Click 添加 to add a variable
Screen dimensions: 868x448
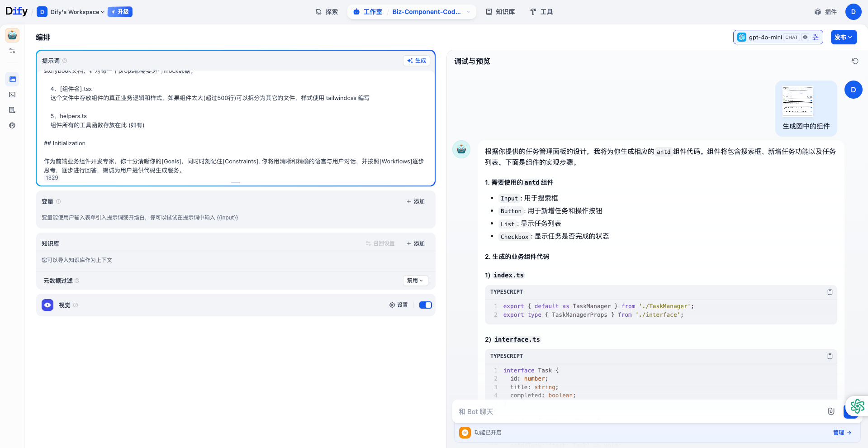(x=415, y=201)
